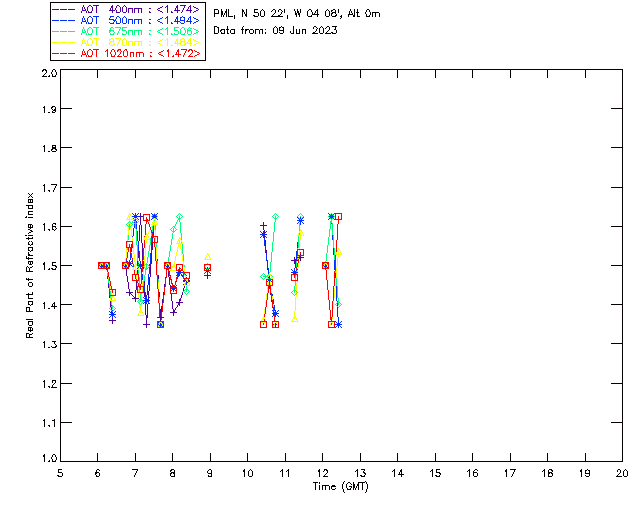Click the PML station location title text

(x=296, y=14)
